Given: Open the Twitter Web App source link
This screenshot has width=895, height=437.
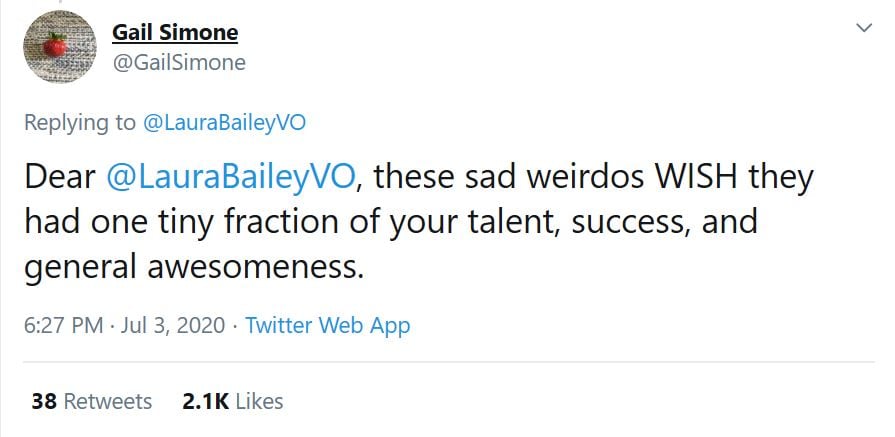Looking at the screenshot, I should coord(327,325).
